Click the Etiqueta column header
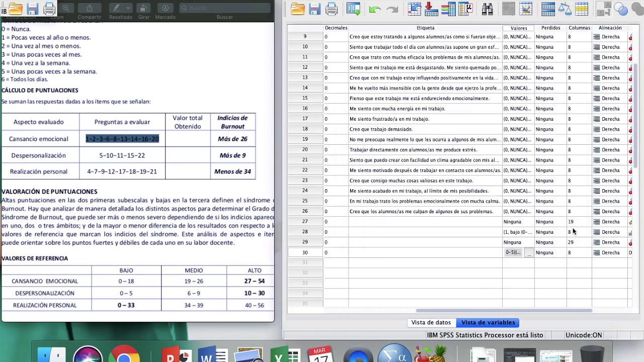 [x=426, y=28]
